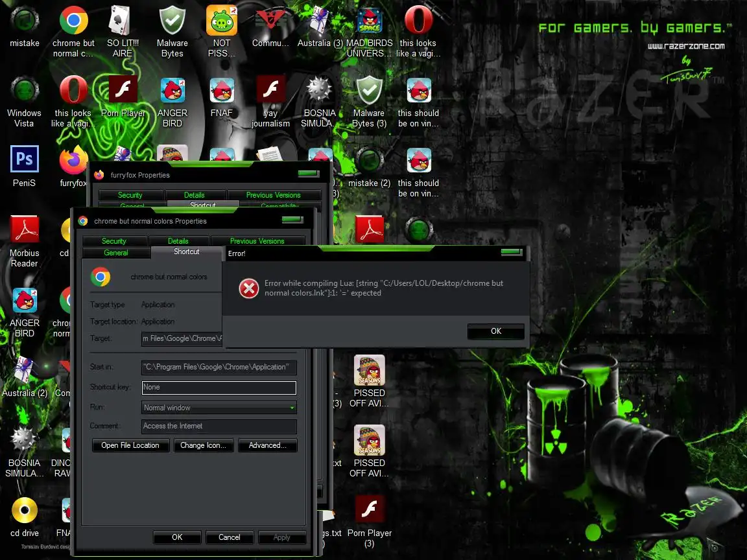Open Previous Versions tab in furryfox Properties
The width and height of the screenshot is (747, 560).
[274, 194]
